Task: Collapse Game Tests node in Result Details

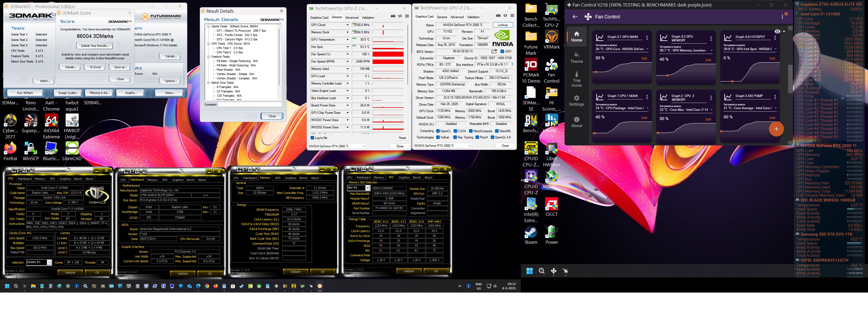Action: tap(209, 26)
